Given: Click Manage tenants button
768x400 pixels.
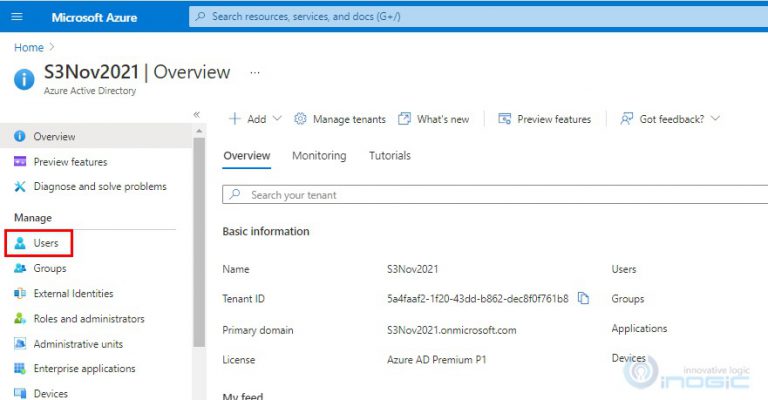Looking at the screenshot, I should click(x=340, y=119).
